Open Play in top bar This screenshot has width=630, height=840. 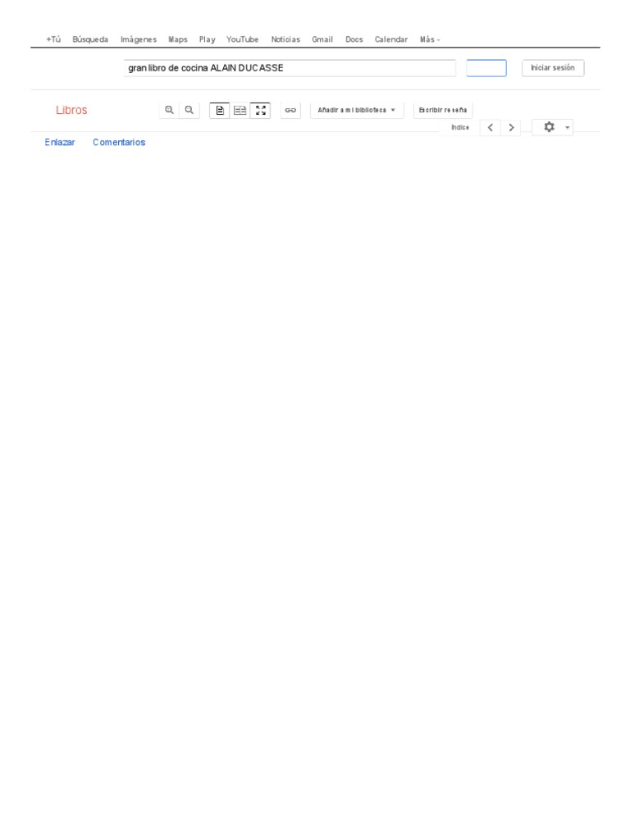(x=208, y=39)
